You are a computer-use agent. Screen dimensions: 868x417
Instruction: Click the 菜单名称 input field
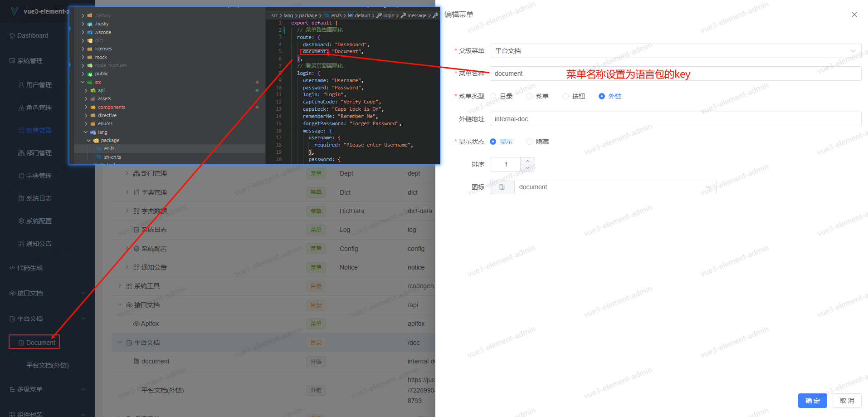coord(675,74)
